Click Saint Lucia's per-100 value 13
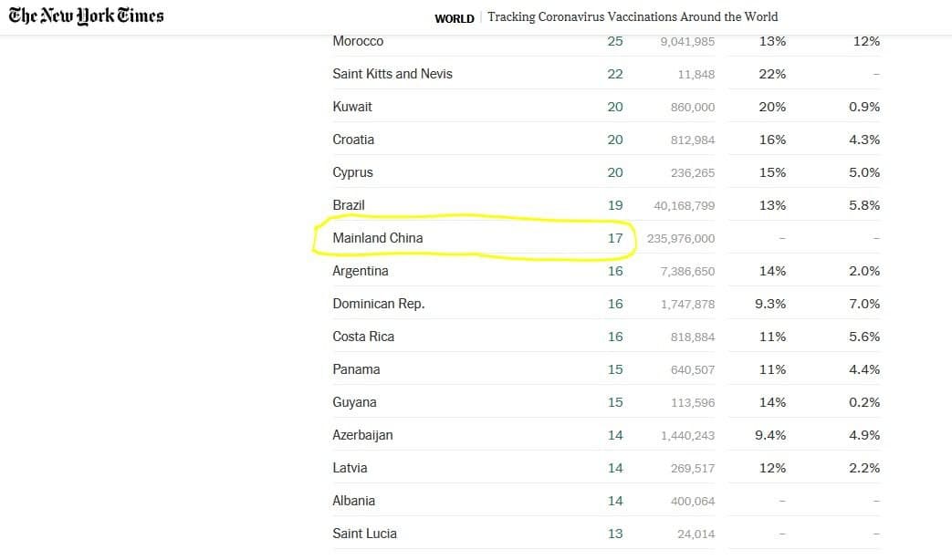952x560 pixels. click(615, 534)
